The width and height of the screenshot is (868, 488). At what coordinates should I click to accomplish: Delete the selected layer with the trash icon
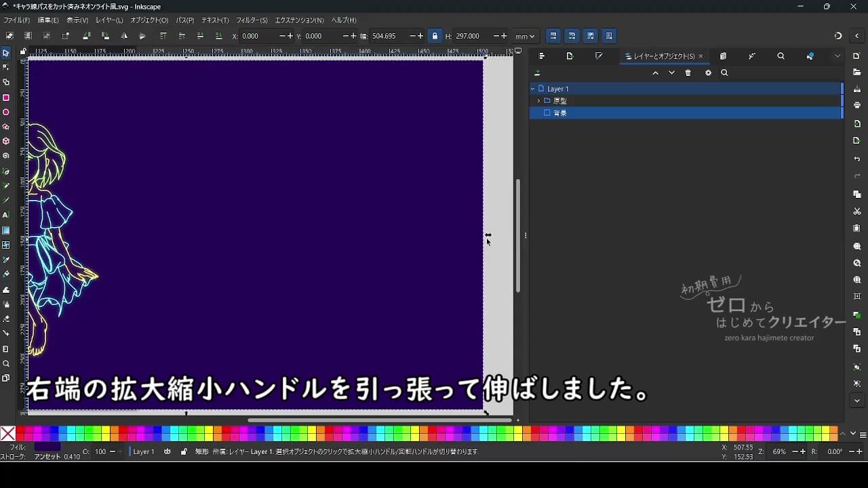(688, 73)
